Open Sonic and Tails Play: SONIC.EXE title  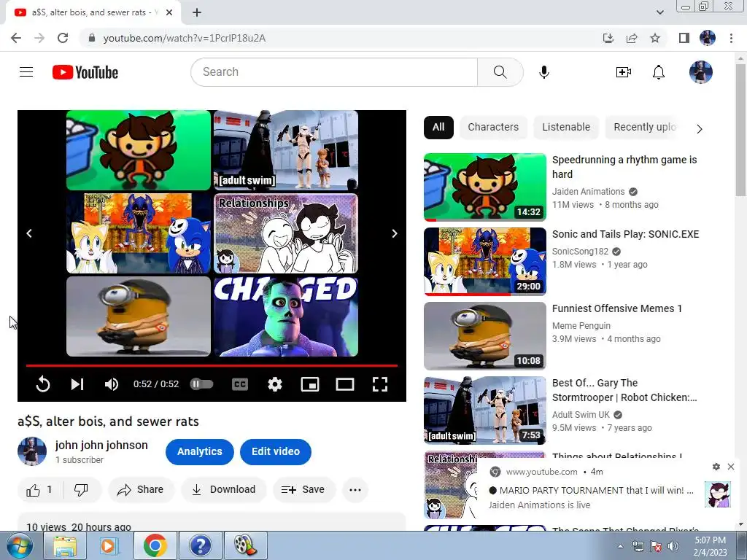(625, 234)
